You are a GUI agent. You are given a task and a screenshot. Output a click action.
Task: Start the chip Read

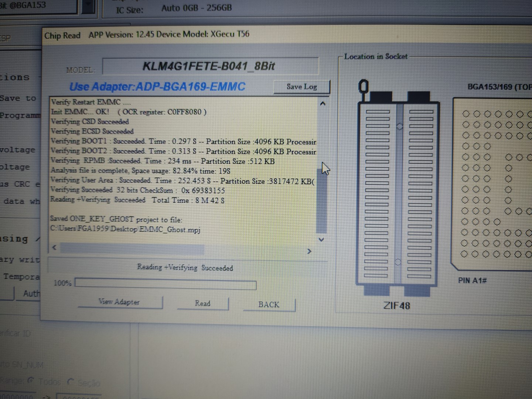coord(202,303)
